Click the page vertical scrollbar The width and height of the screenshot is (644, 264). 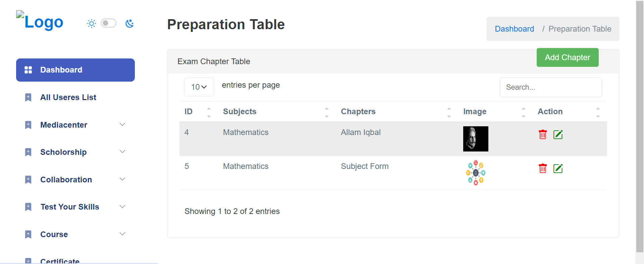pyautogui.click(x=640, y=128)
